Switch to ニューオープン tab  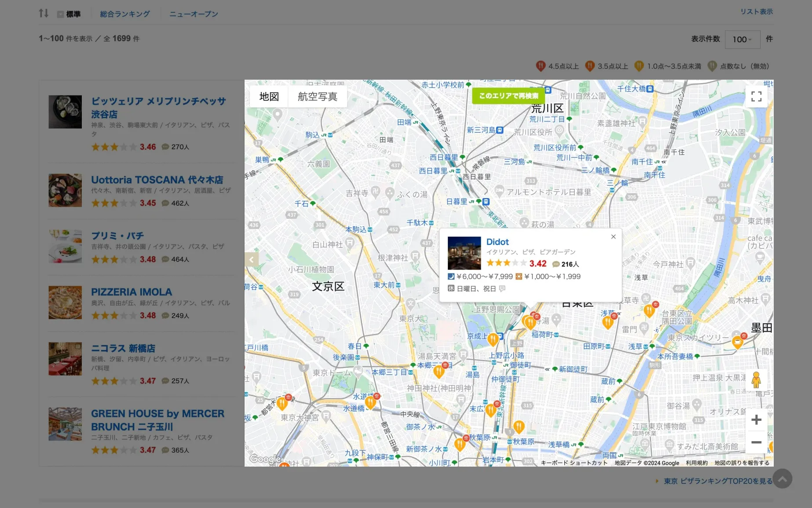[194, 14]
